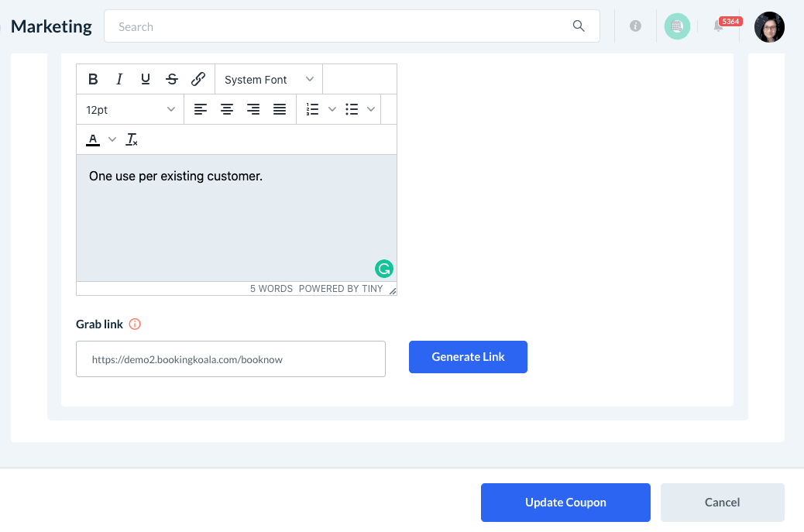804x532 pixels.
Task: Click the Update Coupon button
Action: 565,503
